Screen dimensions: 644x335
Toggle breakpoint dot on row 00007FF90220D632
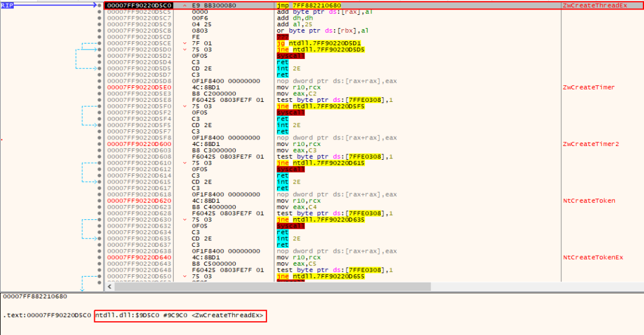100,226
